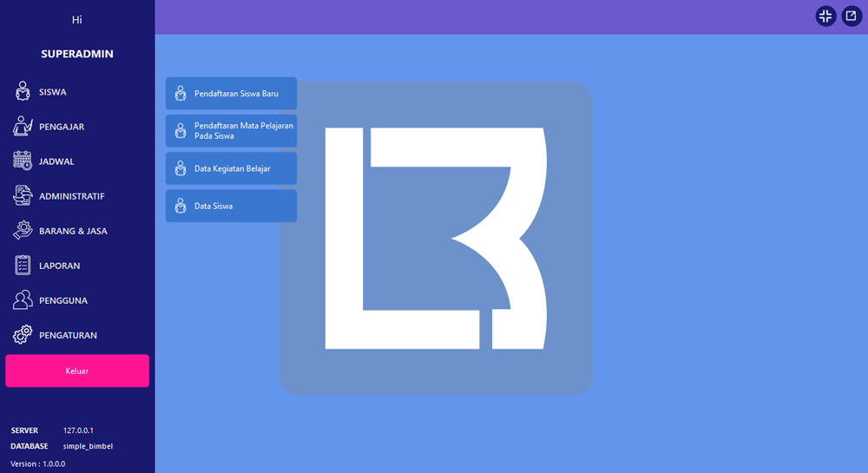Click the SUPERADMIN username text

[x=77, y=54]
